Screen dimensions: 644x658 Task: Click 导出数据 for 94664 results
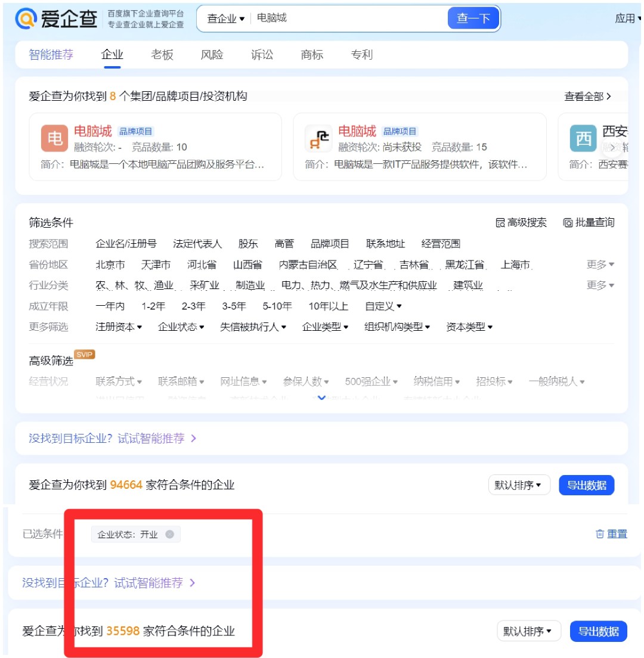pos(587,486)
